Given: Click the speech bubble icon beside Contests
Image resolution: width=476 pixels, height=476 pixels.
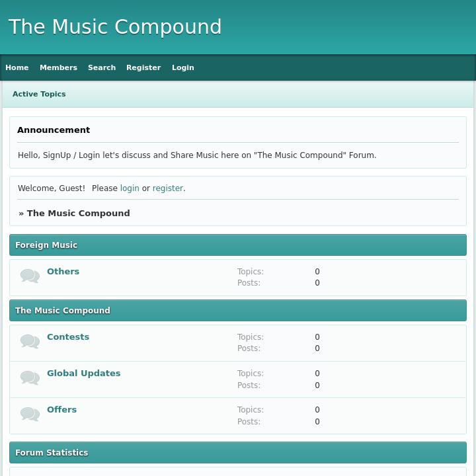Looking at the screenshot, I should click(30, 341).
